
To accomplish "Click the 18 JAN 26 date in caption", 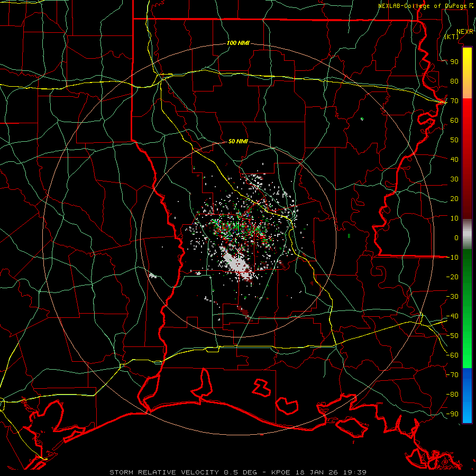I will coord(317,472).
